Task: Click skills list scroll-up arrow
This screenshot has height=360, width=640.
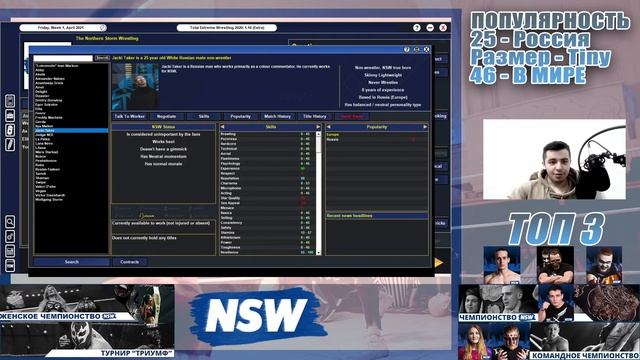Action: point(318,134)
